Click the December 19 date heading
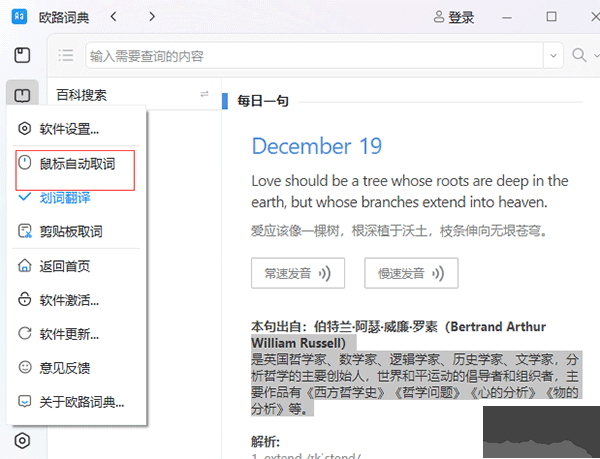Screen dimensions: 600x459 [x=317, y=146]
